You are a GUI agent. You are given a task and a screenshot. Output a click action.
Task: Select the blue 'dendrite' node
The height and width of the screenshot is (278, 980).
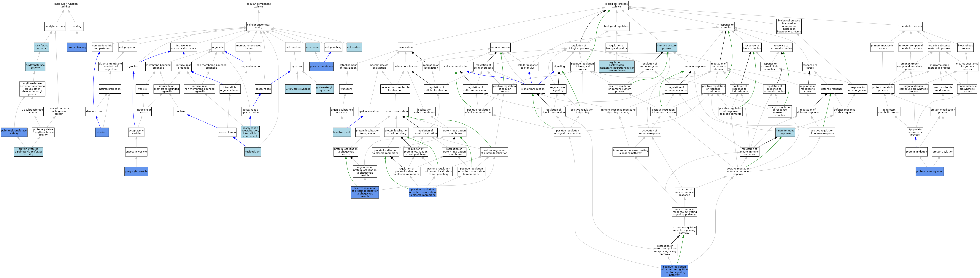[x=102, y=132]
